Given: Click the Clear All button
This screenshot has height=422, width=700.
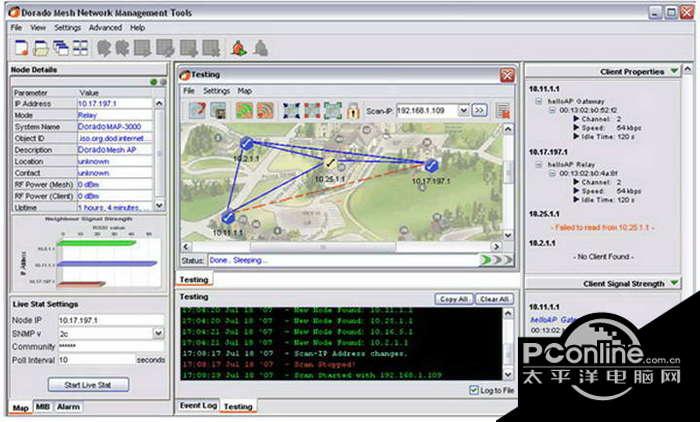Looking at the screenshot, I should 494,299.
